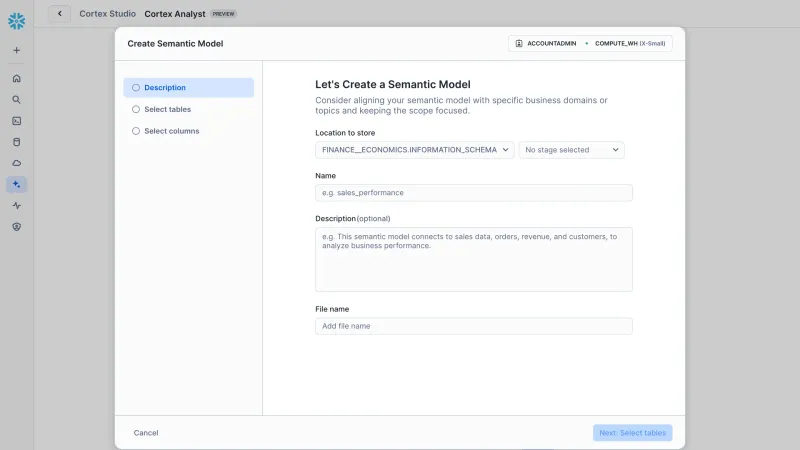Click the role icon beside ACCOUNTADMIN
This screenshot has width=800, height=450.
click(x=519, y=43)
